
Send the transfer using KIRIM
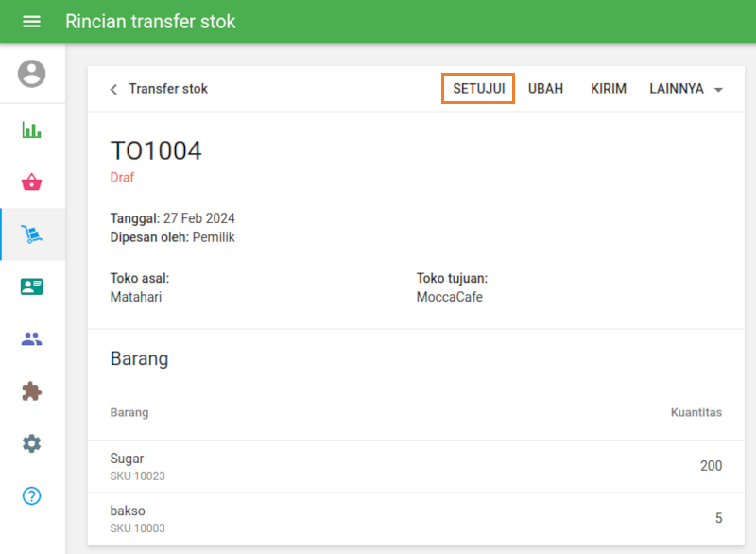pos(608,88)
